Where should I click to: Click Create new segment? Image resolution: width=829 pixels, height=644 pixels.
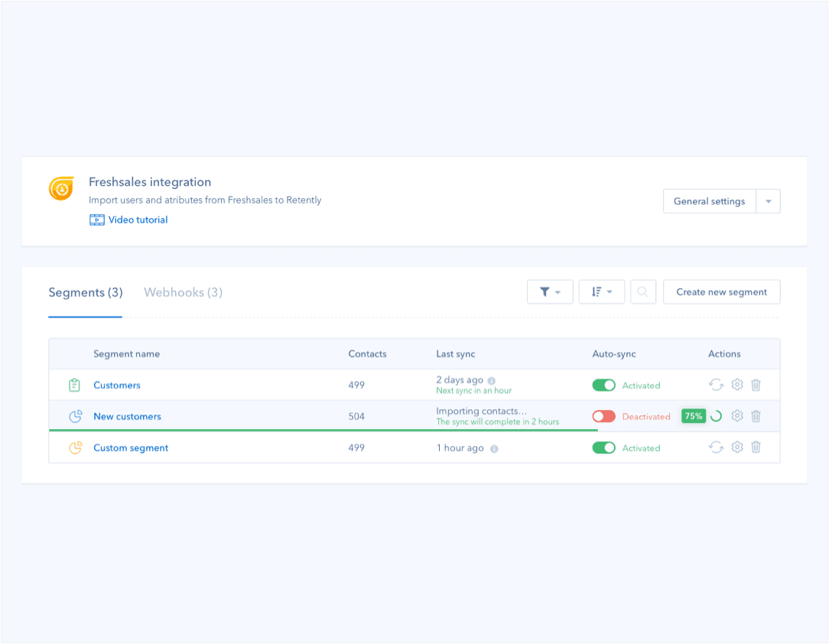(722, 292)
